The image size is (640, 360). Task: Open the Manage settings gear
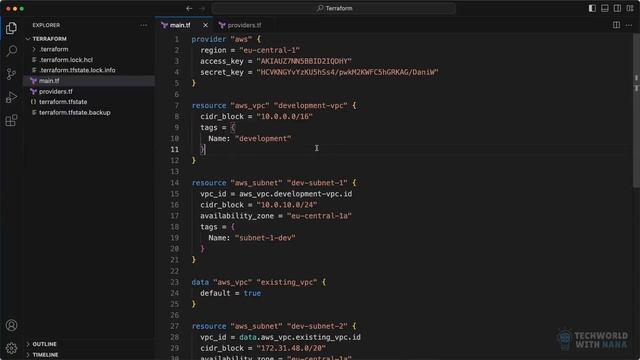coord(11,348)
